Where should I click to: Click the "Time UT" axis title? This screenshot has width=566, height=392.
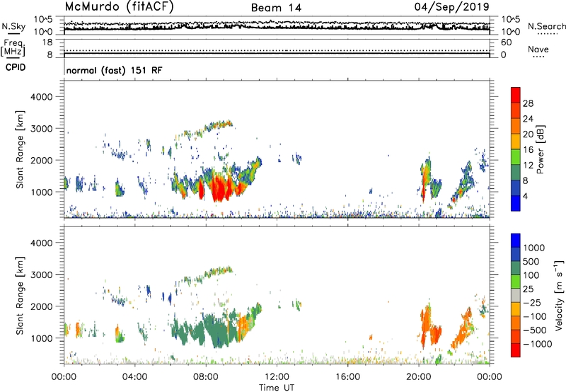pos(277,388)
